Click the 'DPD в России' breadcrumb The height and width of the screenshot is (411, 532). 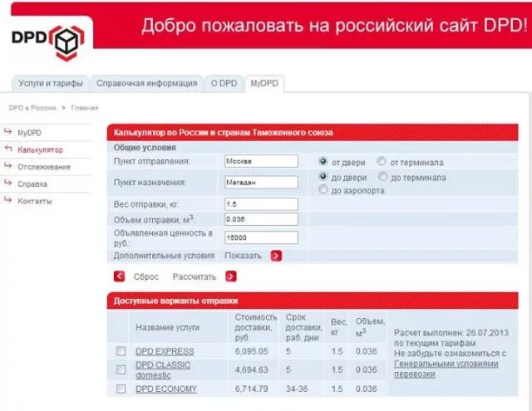(32, 108)
